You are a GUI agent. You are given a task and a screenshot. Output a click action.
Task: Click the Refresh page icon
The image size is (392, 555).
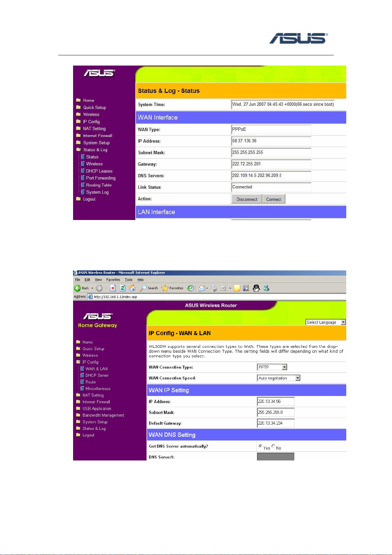tap(122, 288)
